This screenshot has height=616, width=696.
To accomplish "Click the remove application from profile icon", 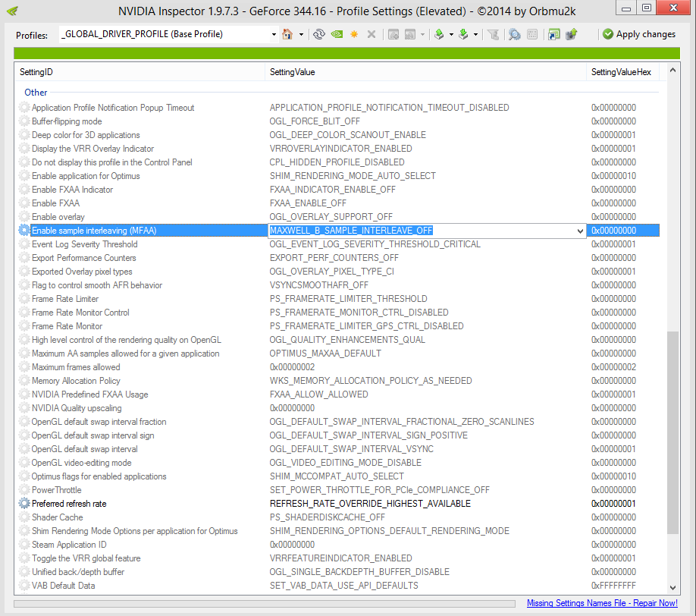I will tap(410, 34).
